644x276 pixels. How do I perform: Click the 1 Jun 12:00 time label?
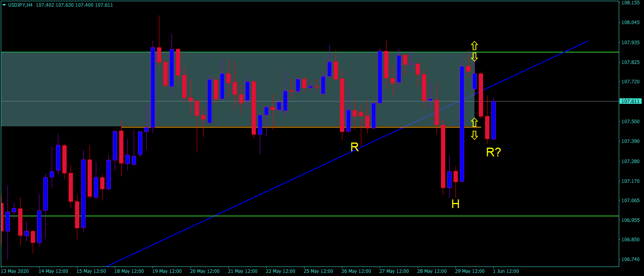[506, 271]
